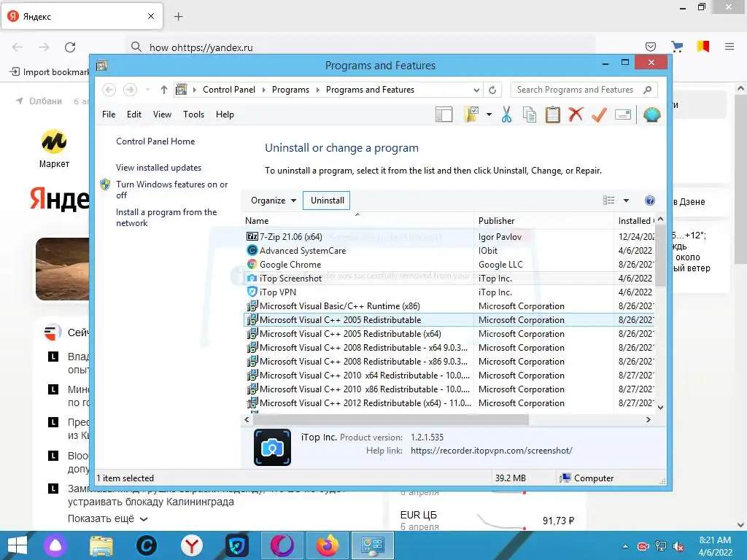The height and width of the screenshot is (560, 747).
Task: Click the view options list icon
Action: (x=609, y=201)
